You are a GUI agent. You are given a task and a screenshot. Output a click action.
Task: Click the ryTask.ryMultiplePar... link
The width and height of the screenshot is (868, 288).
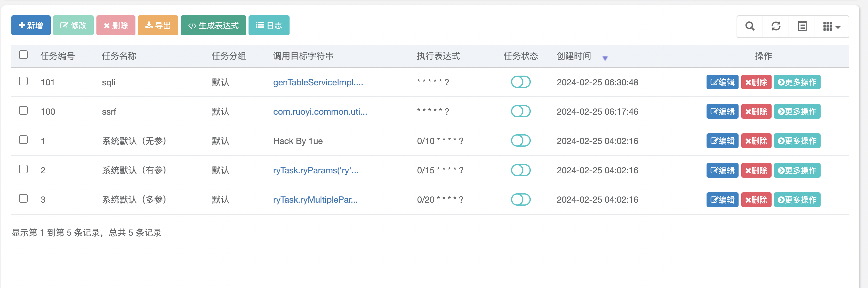[315, 200]
